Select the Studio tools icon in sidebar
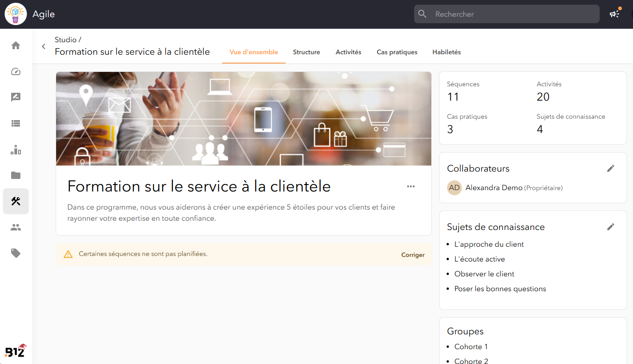The image size is (633, 364). (x=16, y=201)
